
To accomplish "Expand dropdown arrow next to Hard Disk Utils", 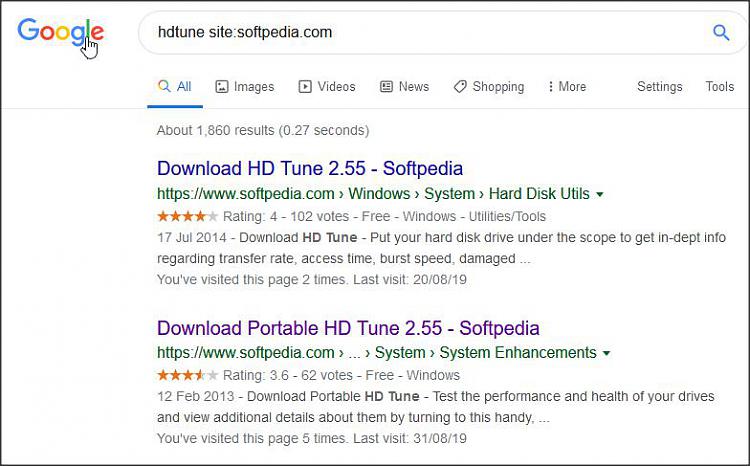I will click(x=599, y=194).
